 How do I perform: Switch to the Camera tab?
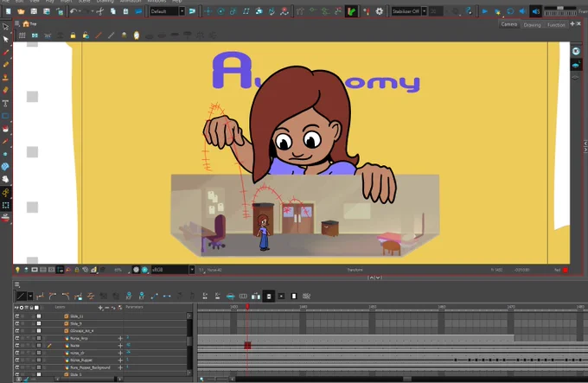click(508, 24)
